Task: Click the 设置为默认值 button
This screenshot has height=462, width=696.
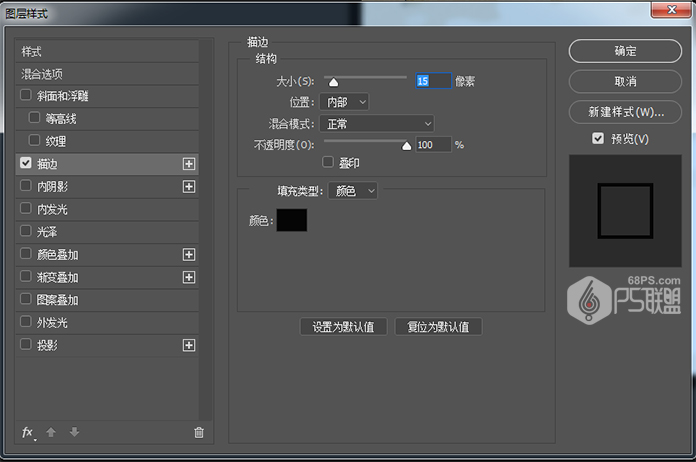Action: [x=344, y=327]
